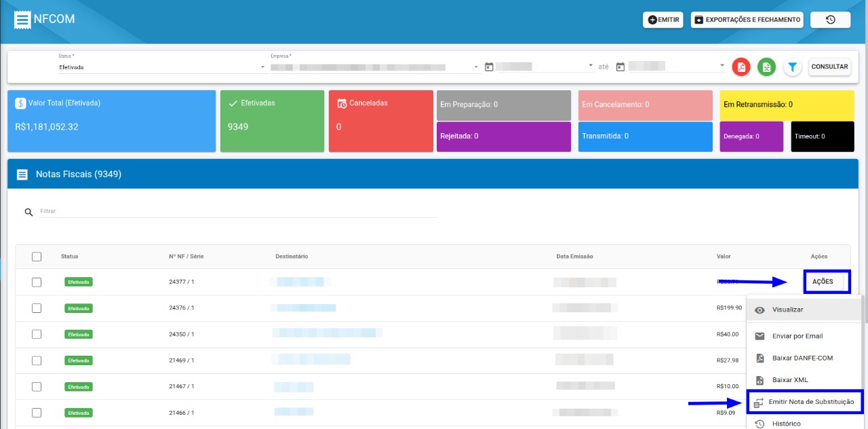Choose Emitir Nota de Substituição
This screenshot has height=429, width=868.
805,402
